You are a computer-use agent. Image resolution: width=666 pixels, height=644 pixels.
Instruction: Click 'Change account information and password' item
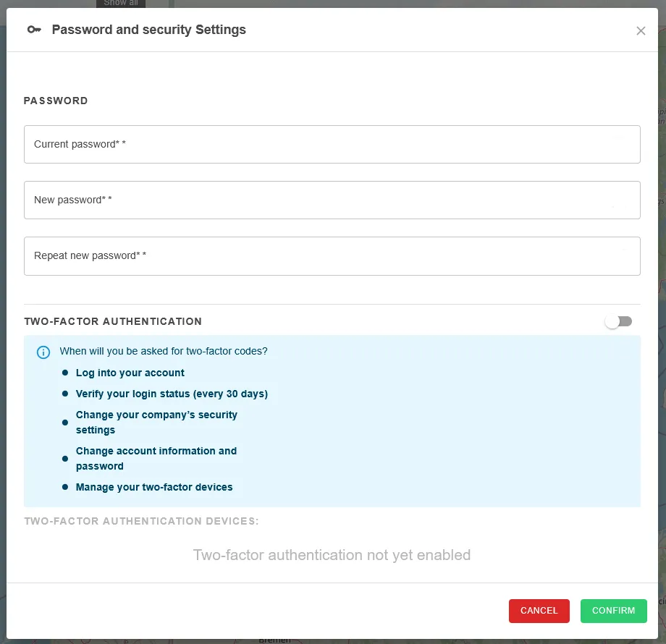tap(156, 459)
